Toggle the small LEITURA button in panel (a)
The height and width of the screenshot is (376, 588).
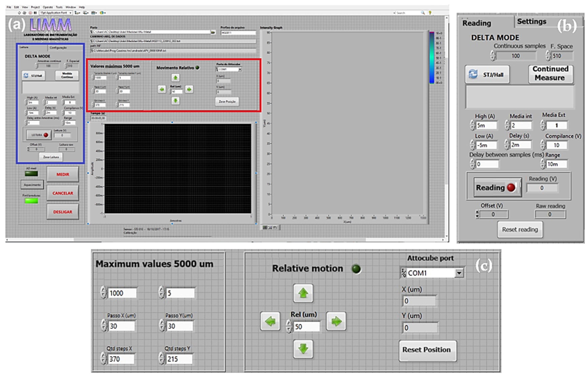[x=39, y=135]
